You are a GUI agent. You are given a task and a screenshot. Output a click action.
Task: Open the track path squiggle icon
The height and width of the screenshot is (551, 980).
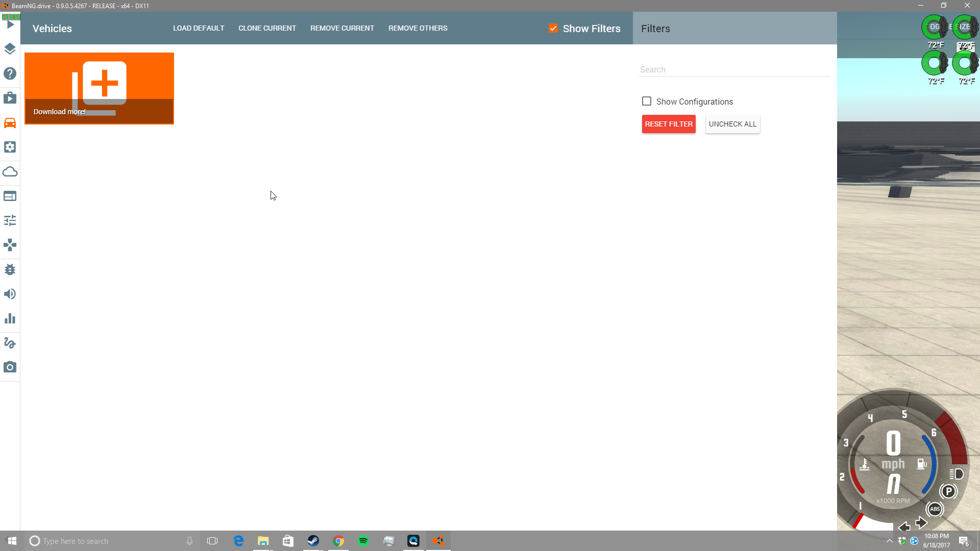[10, 343]
